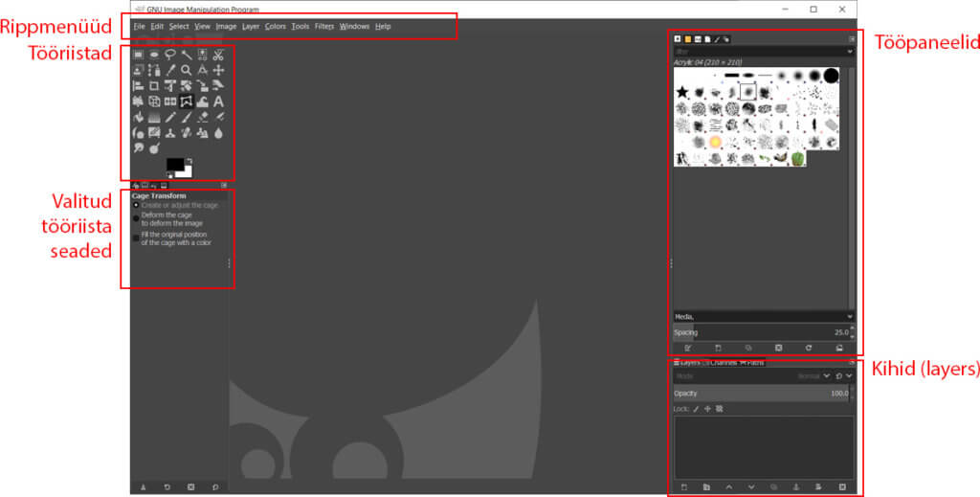Create a new layer button
980x497 pixels.
[683, 487]
